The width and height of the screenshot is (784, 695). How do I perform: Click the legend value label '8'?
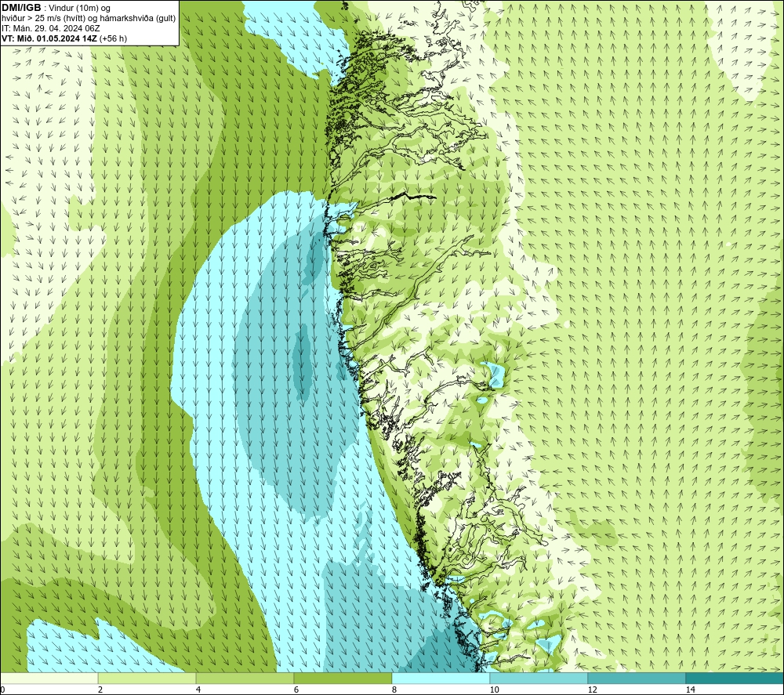coord(394,690)
